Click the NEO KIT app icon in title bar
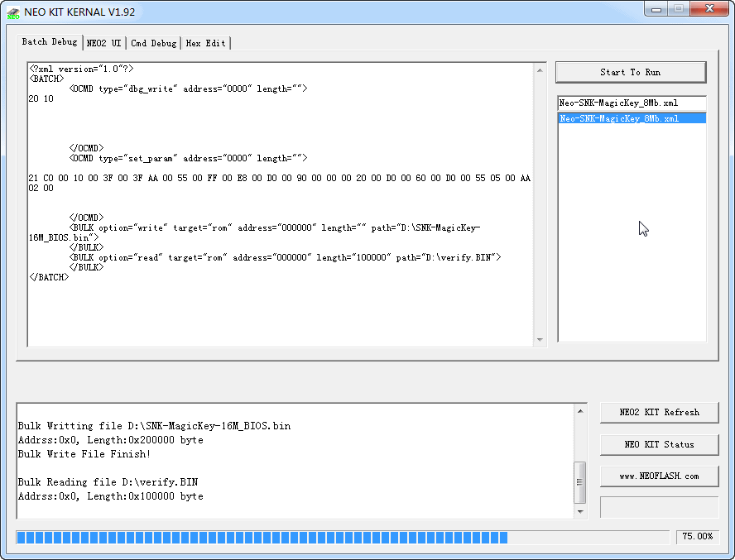735x560 pixels. click(14, 12)
